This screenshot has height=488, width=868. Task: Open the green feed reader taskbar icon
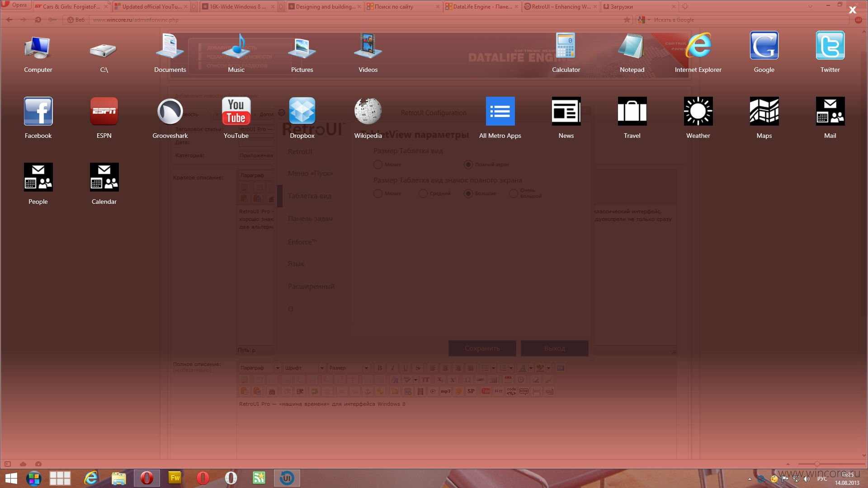(259, 478)
